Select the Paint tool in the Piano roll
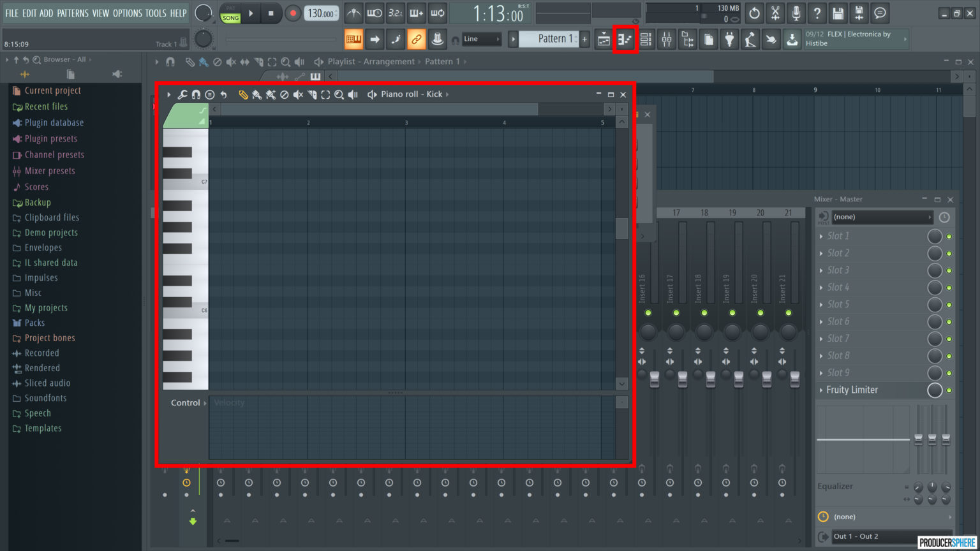Image resolution: width=980 pixels, height=551 pixels. pyautogui.click(x=257, y=94)
